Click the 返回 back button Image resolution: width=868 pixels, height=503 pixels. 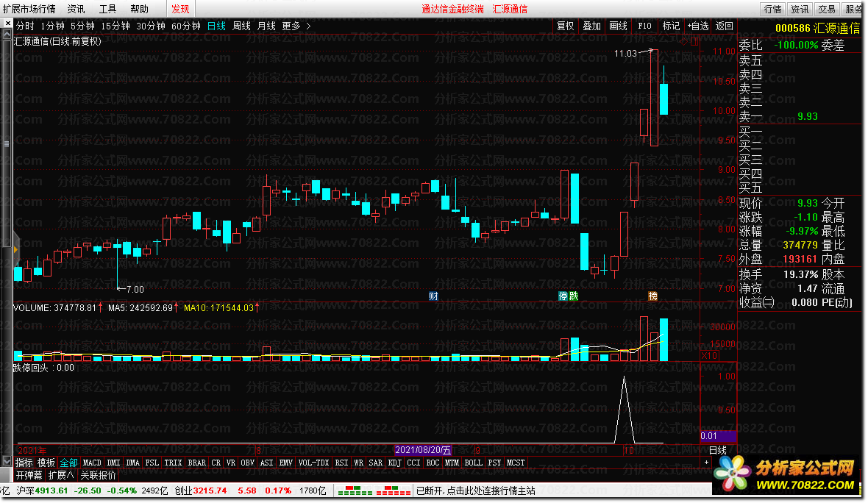(x=724, y=26)
